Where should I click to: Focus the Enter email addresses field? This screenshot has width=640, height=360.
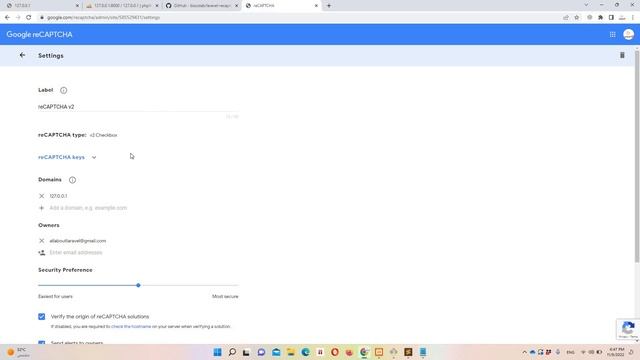click(x=144, y=253)
